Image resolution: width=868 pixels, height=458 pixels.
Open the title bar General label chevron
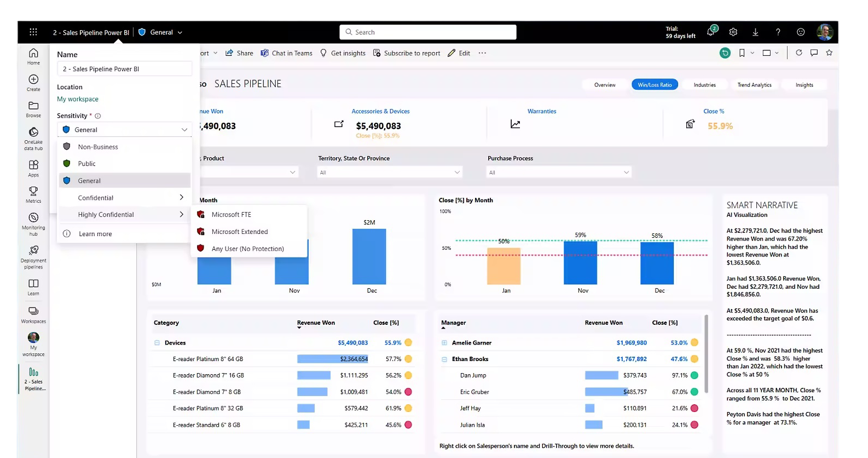click(180, 32)
